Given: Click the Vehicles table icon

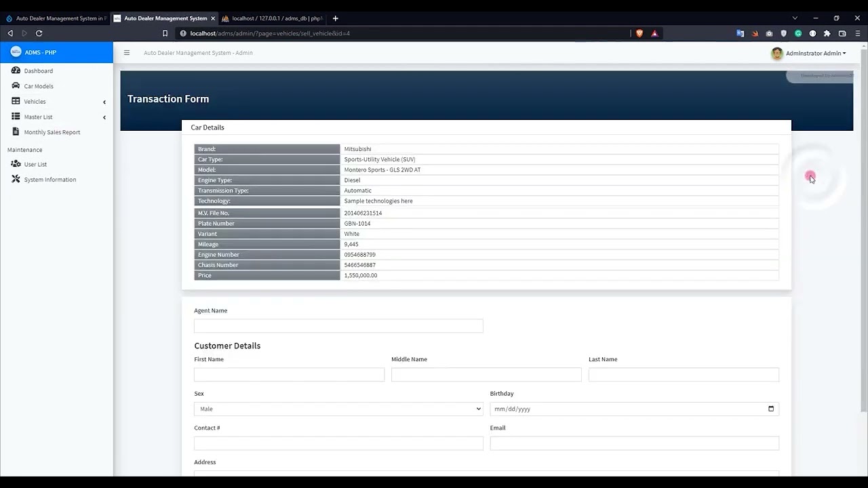Looking at the screenshot, I should 16,101.
